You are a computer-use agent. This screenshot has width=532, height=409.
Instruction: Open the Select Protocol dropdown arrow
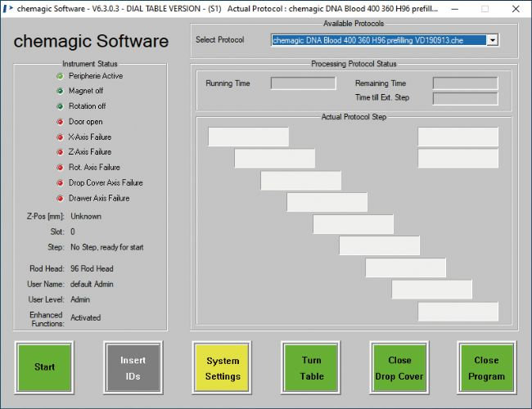(x=492, y=40)
